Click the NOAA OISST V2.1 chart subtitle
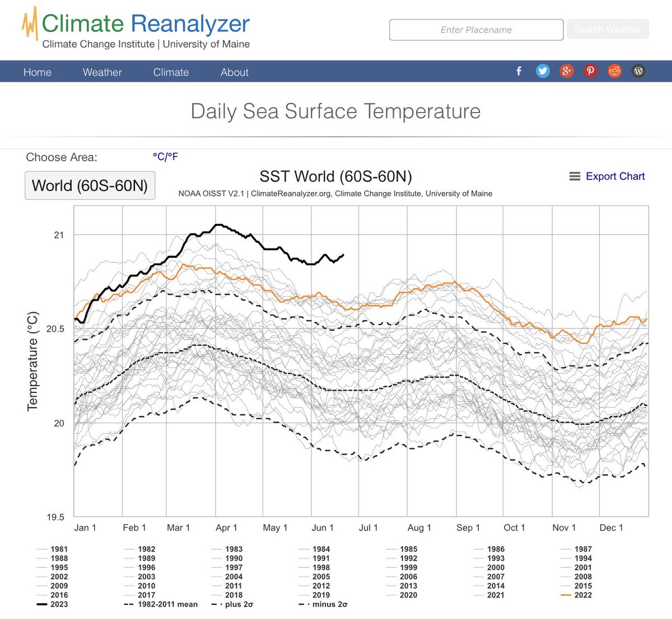Viewport: 672px width, 619px height. [x=335, y=194]
